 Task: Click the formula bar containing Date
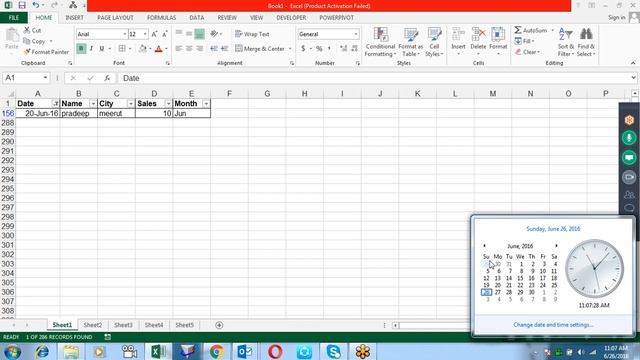coord(376,78)
